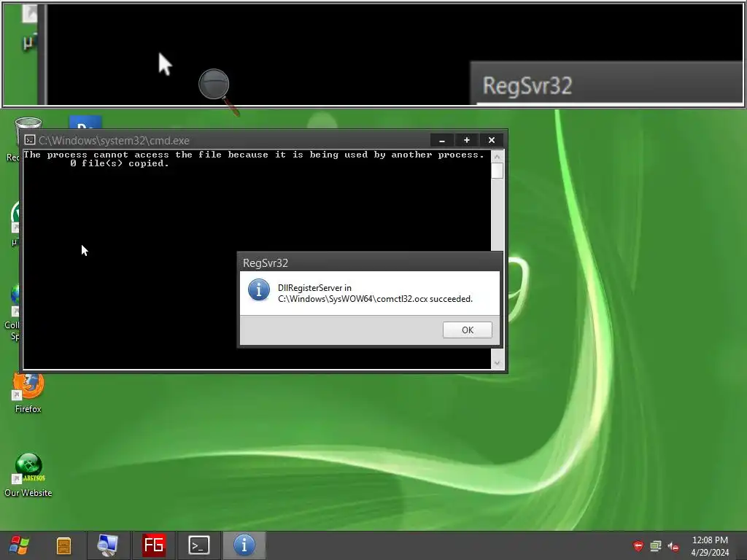
Task: Maximize the cmd.exe window with plus button
Action: [467, 140]
